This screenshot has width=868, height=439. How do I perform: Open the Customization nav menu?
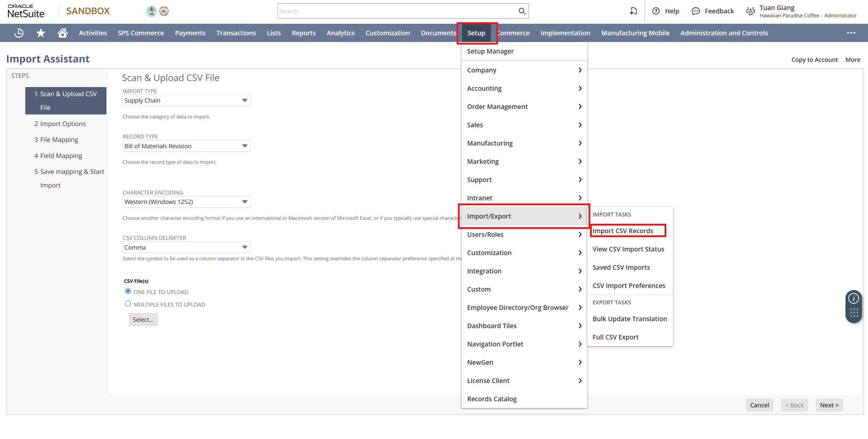tap(387, 33)
